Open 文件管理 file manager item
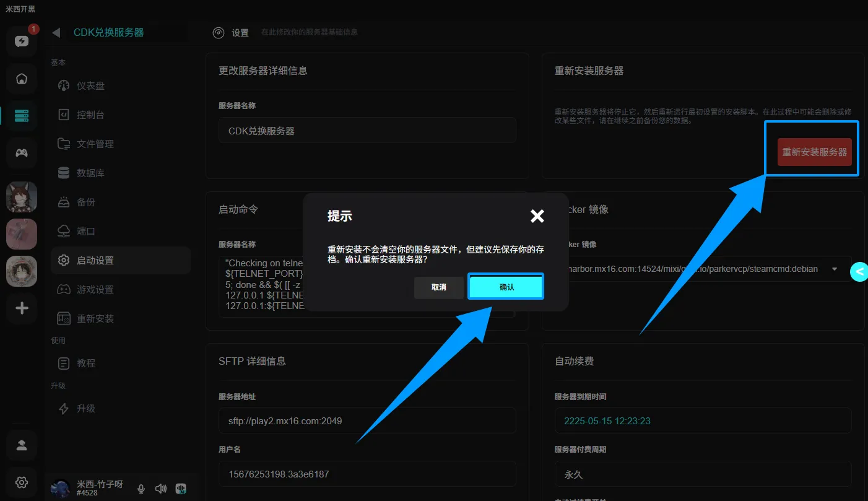Viewport: 868px width, 501px height. [x=121, y=144]
